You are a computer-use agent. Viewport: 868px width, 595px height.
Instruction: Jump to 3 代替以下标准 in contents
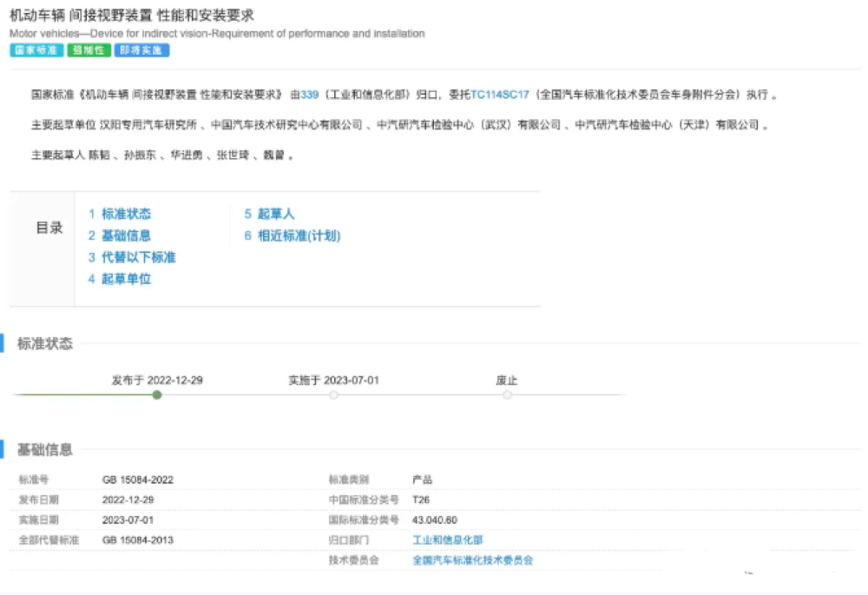(132, 257)
